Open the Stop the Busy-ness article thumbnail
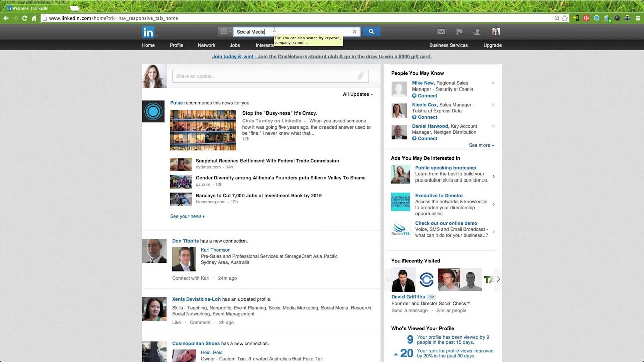Viewport: 644px width, 362px height. click(203, 130)
